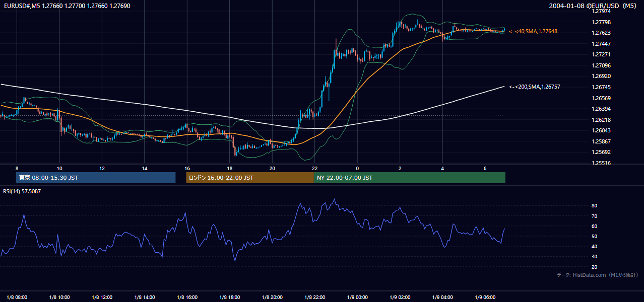Image resolution: width=644 pixels, height=302 pixels.
Task: Click price axis value 1.26043
Action: point(601,130)
